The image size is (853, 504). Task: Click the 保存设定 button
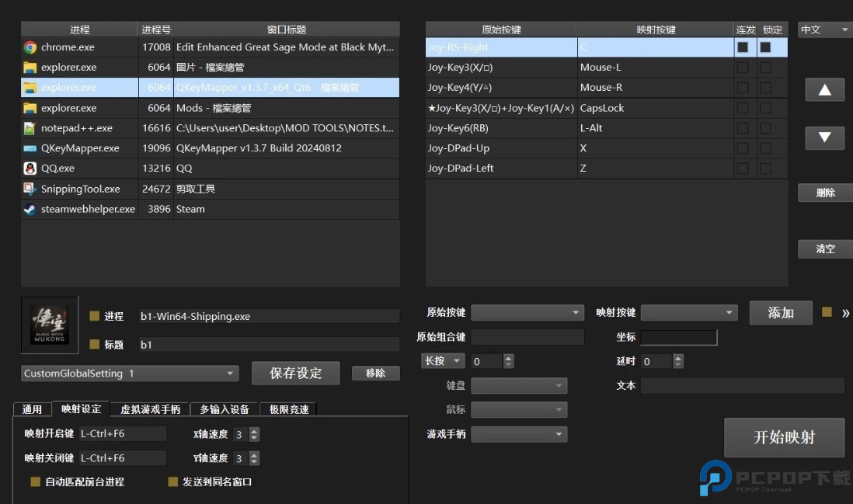coord(296,374)
